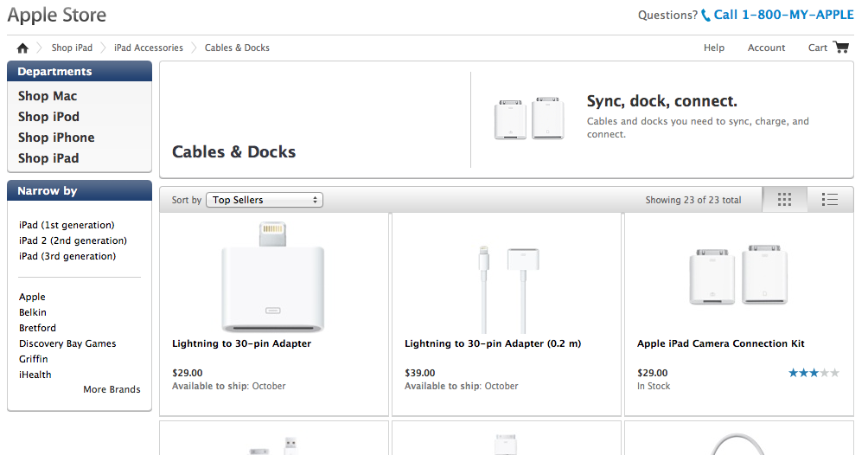The width and height of the screenshot is (868, 455).
Task: Open the Sort by Top Sellers dropdown
Action: click(x=265, y=200)
